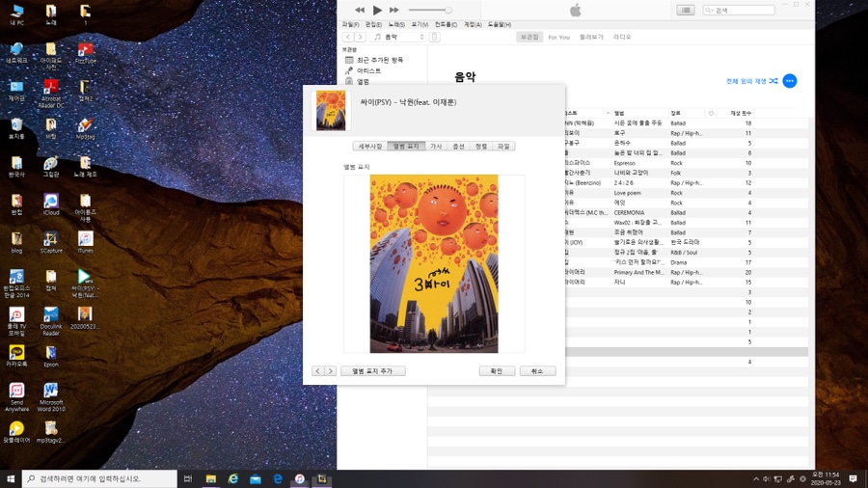Open the 음악 media type dropdown
Screen dimensions: 868x488
(x=398, y=37)
